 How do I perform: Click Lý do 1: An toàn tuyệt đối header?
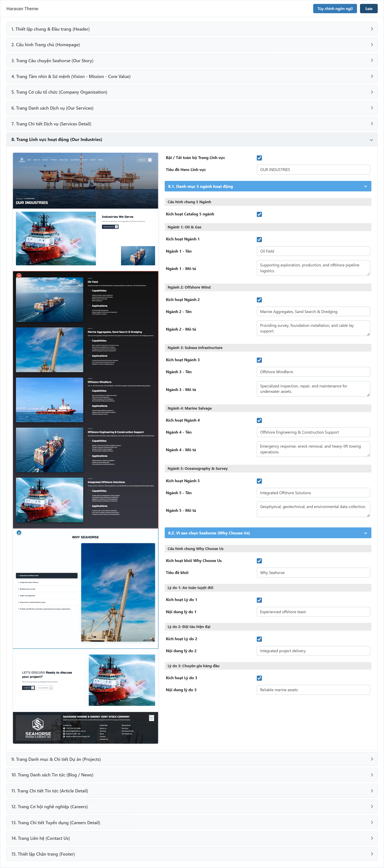coord(268,588)
